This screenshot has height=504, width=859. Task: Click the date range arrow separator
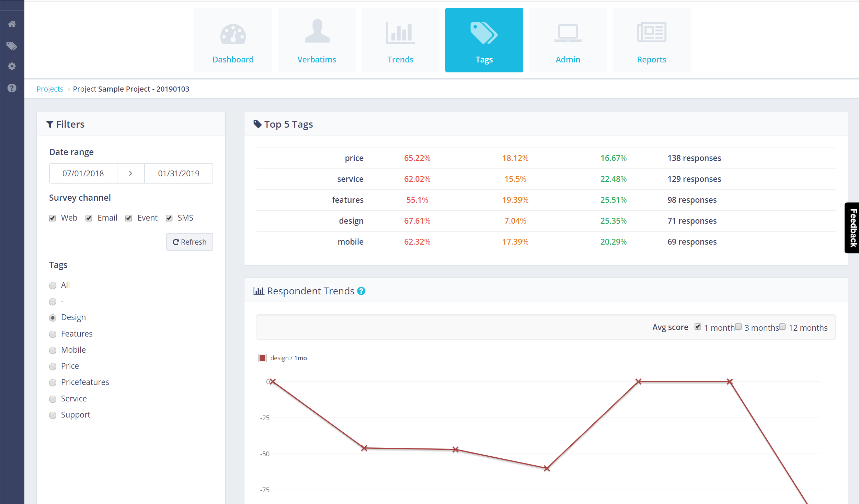[x=130, y=173]
